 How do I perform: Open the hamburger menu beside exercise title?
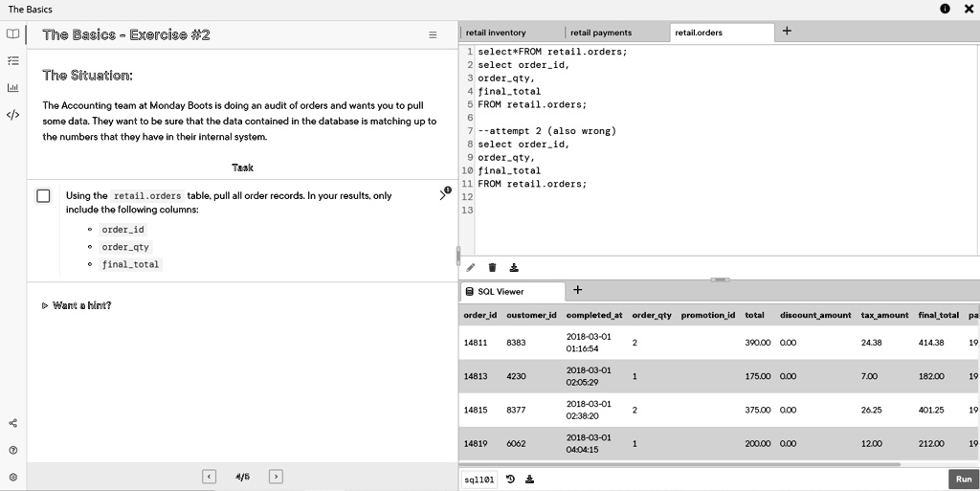click(432, 34)
